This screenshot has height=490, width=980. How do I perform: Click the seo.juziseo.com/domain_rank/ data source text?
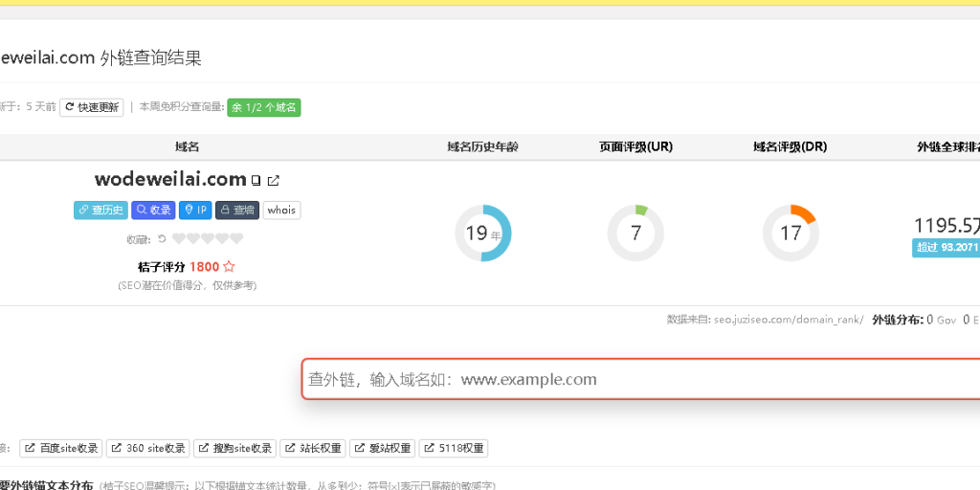(790, 320)
